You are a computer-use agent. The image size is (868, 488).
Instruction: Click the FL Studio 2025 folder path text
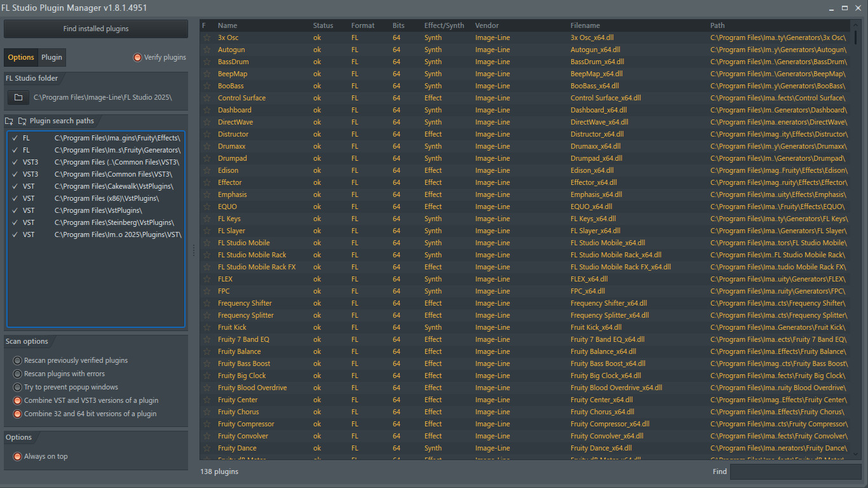pos(102,98)
